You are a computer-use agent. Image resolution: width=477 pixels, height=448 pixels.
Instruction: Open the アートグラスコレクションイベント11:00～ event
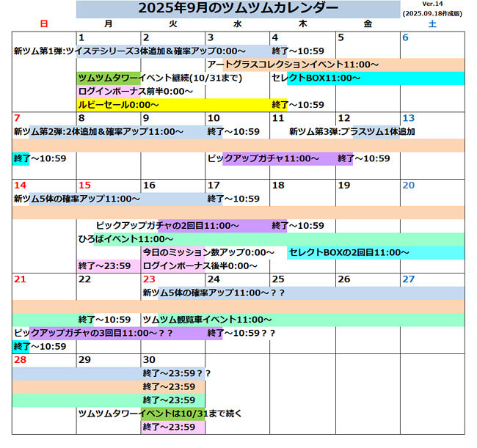point(292,65)
